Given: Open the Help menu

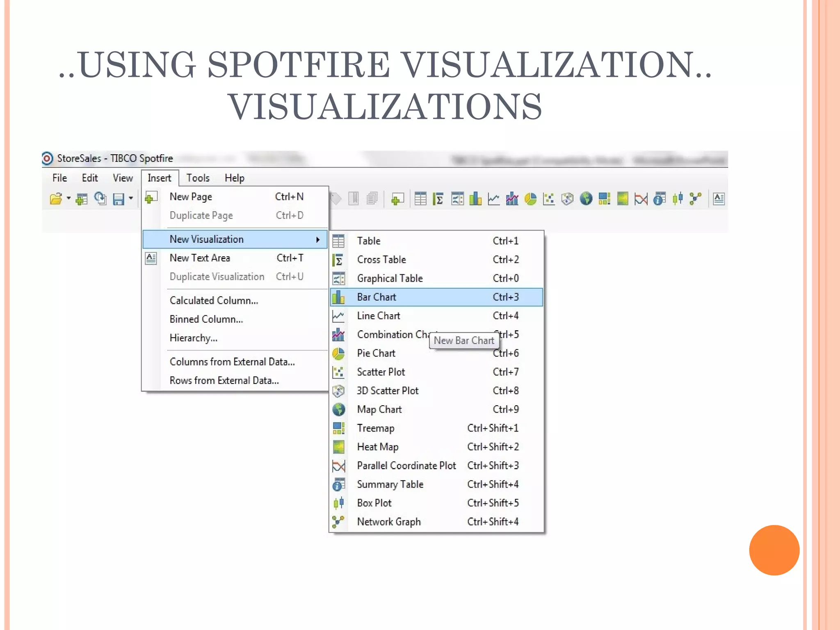Looking at the screenshot, I should (235, 178).
